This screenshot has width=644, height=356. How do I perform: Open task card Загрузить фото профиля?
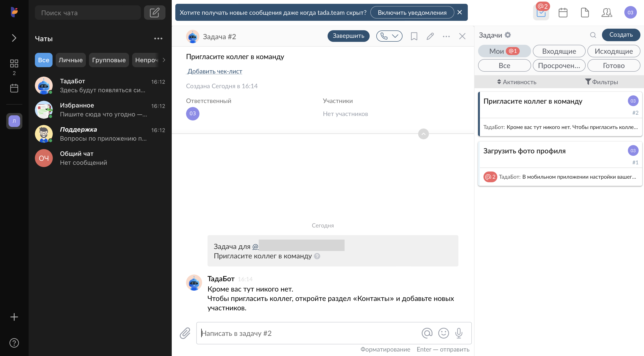560,164
